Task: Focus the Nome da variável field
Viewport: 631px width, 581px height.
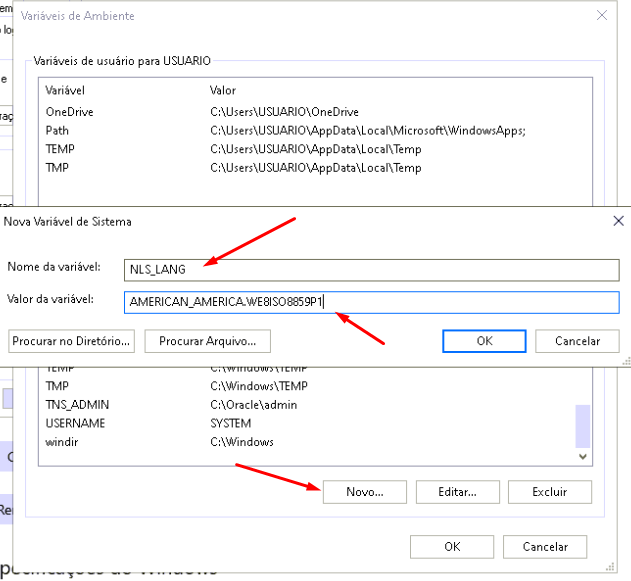Action: [371, 270]
